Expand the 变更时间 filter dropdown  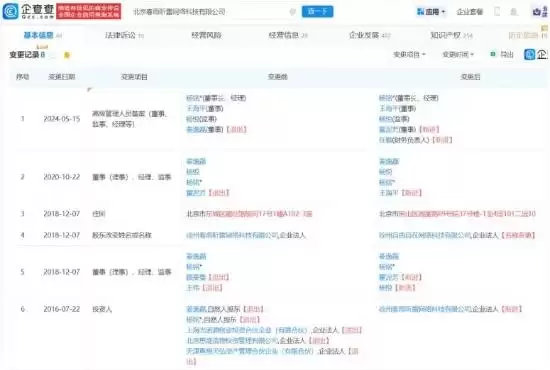[x=458, y=54]
